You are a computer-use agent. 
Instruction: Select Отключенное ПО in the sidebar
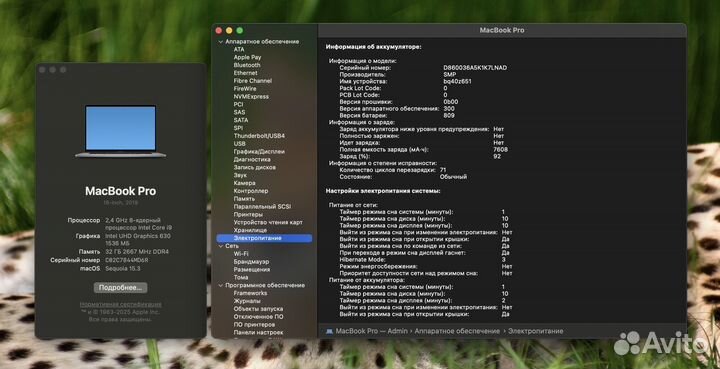258,317
